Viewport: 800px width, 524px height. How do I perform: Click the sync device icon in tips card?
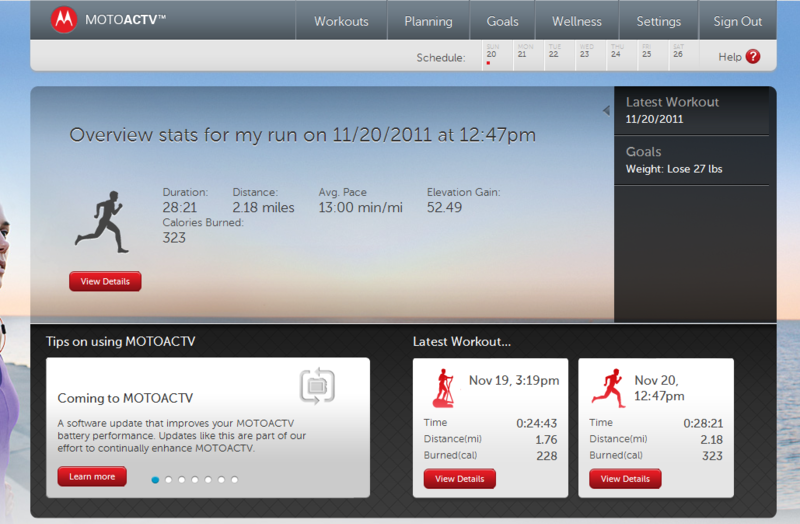point(317,386)
